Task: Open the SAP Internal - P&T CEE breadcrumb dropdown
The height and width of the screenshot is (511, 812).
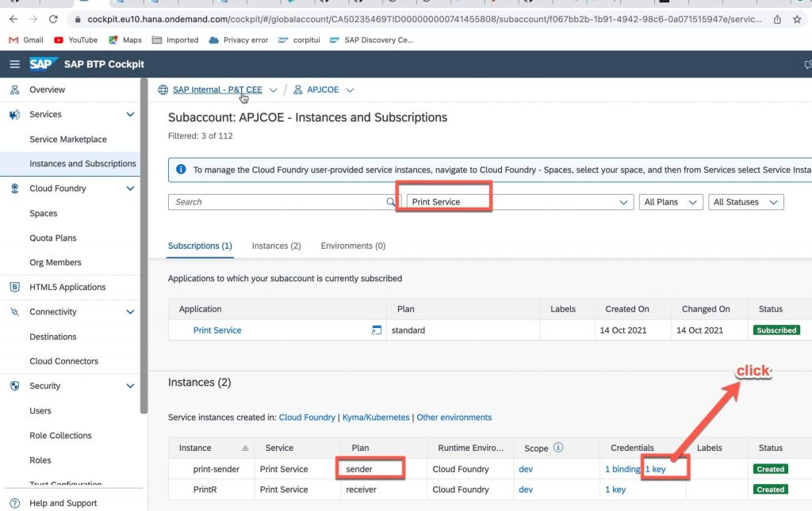Action: [x=273, y=90]
